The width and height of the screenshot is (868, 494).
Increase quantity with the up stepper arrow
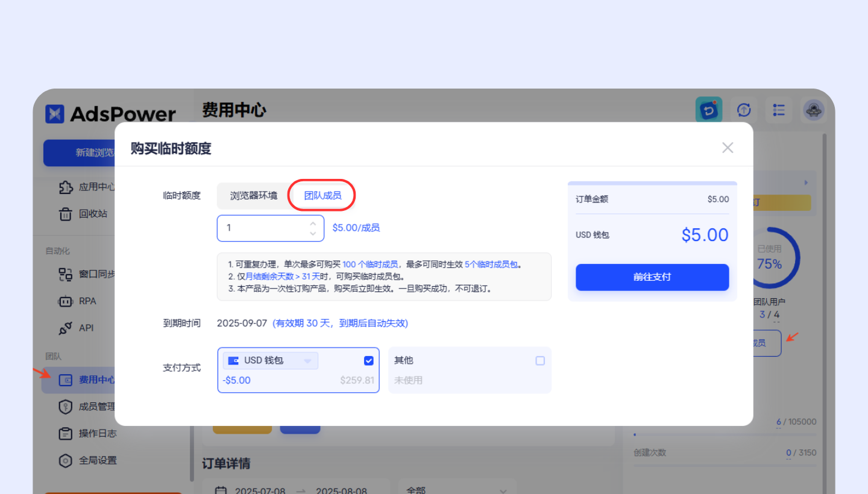(x=313, y=224)
